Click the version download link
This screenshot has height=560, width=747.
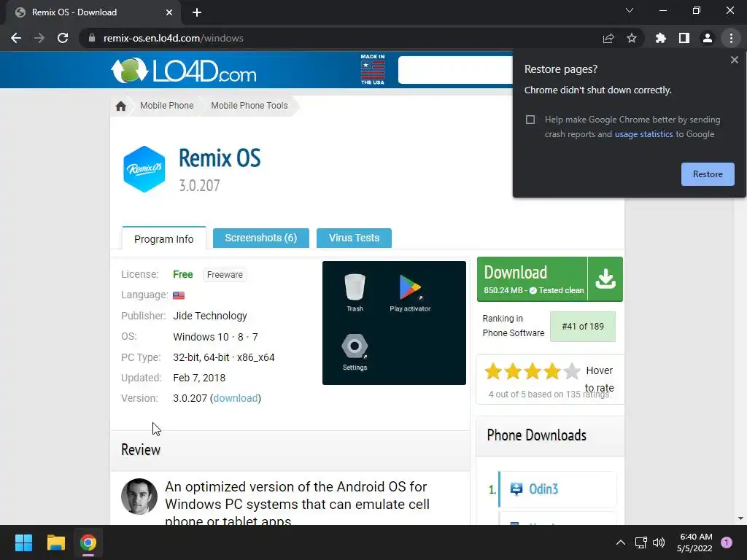236,398
